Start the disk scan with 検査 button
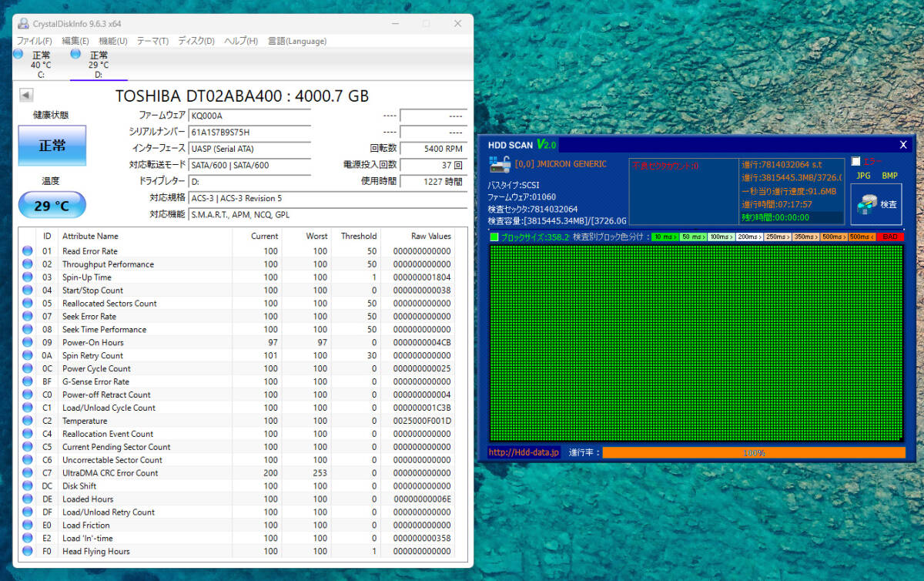 coord(876,203)
